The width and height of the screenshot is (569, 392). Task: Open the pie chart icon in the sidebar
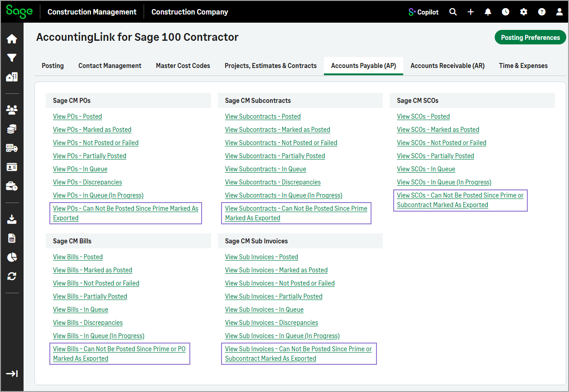(12, 257)
